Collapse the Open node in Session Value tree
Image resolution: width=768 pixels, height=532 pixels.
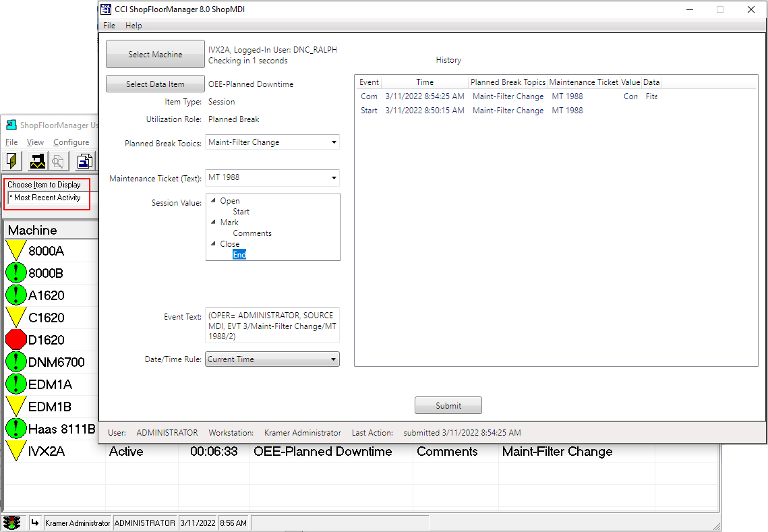(x=213, y=200)
